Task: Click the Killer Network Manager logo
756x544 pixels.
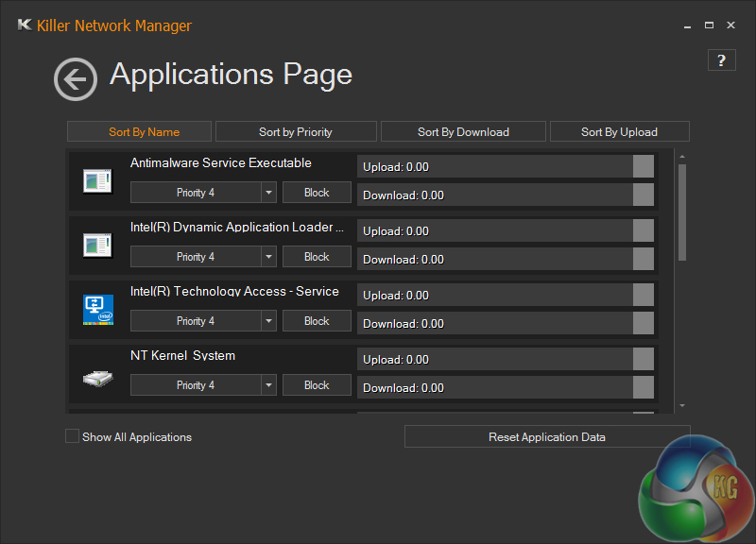Action: [x=25, y=25]
